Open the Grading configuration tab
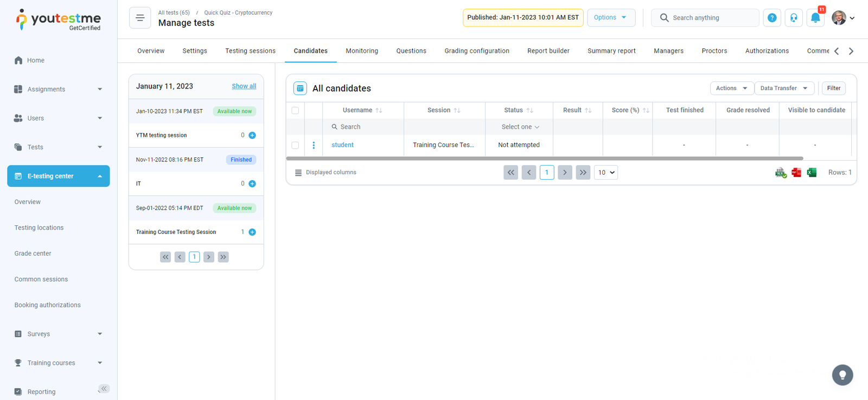 476,51
